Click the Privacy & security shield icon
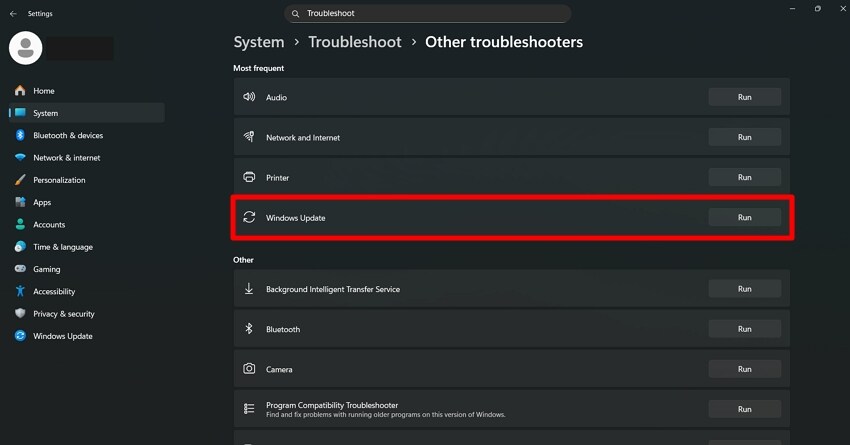 click(20, 313)
